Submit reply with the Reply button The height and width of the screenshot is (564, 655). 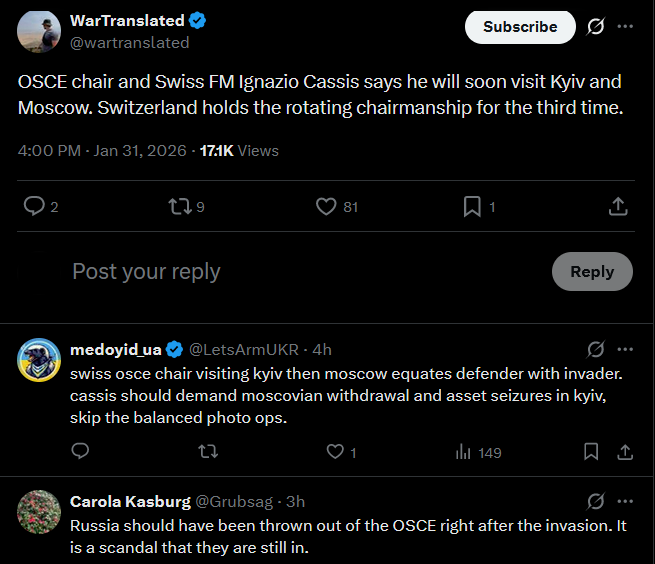tap(592, 272)
